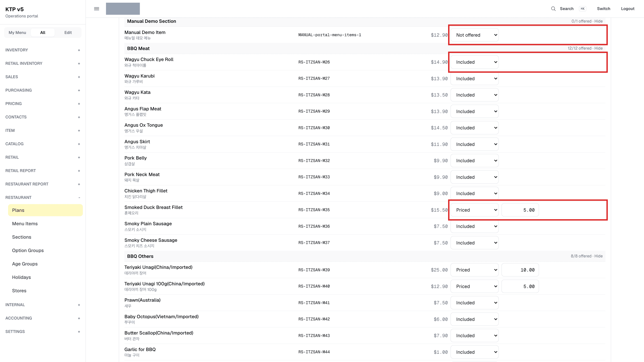Expand SALES section plus icon
The height and width of the screenshot is (362, 644).
[x=79, y=77]
